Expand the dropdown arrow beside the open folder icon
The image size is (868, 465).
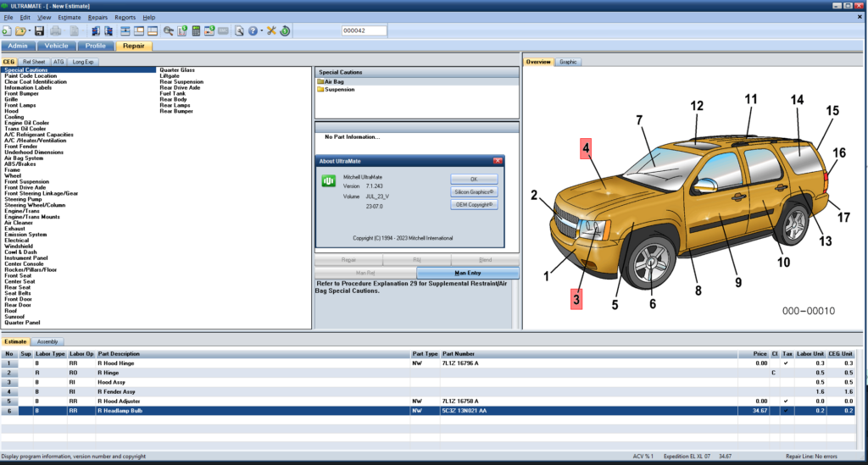coord(30,31)
